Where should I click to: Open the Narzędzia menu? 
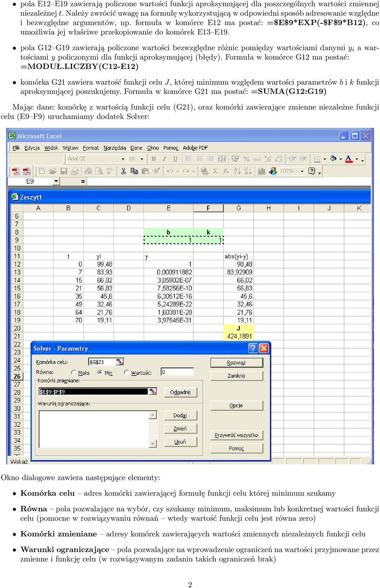pyautogui.click(x=115, y=148)
